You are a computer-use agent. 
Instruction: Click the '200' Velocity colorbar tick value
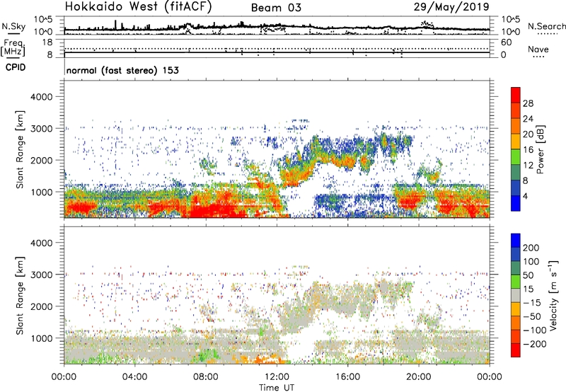coord(531,248)
